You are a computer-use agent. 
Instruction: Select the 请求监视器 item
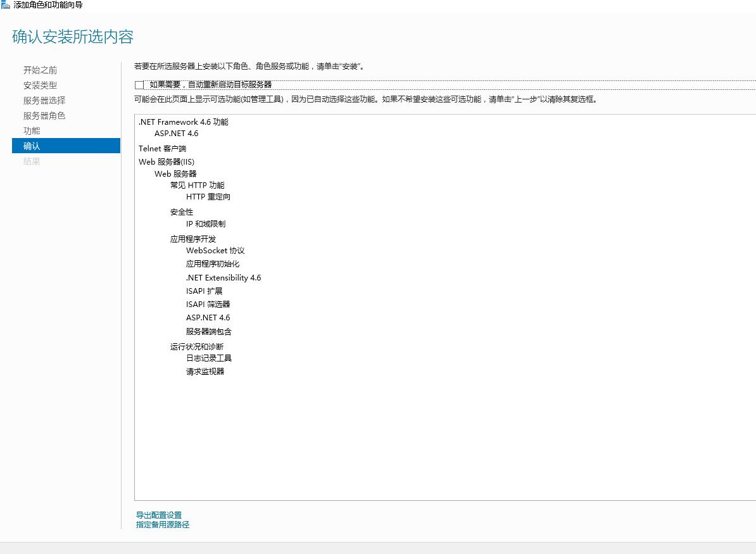click(x=205, y=371)
